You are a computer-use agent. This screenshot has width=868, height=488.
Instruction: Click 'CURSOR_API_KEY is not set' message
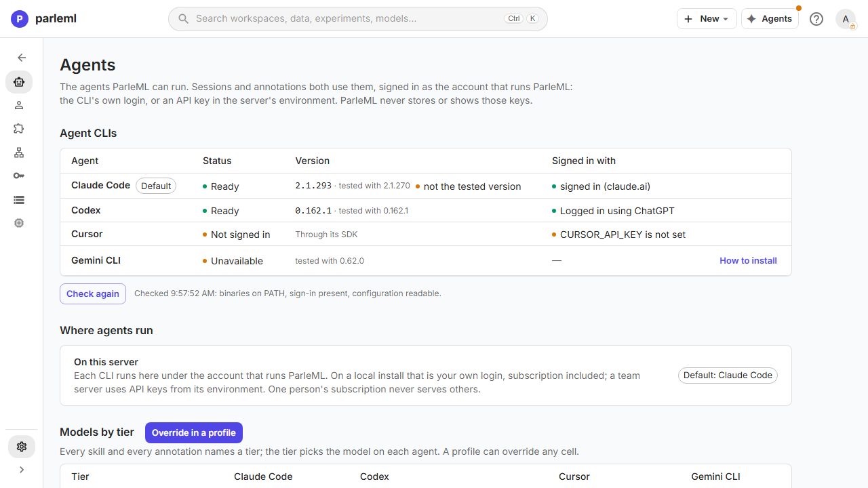[x=623, y=235]
